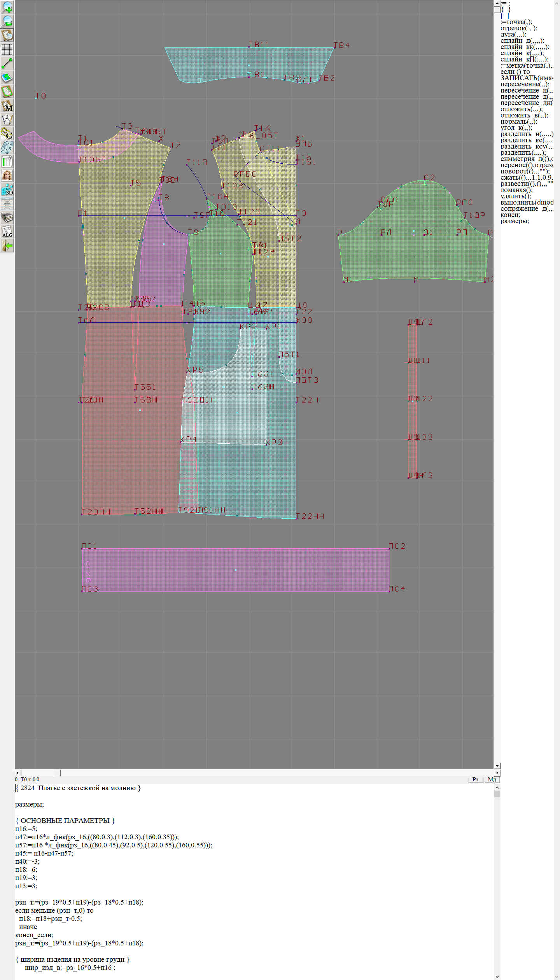The image size is (560, 980).
Task: Click the zoom in magnifier icon
Action: [7, 7]
